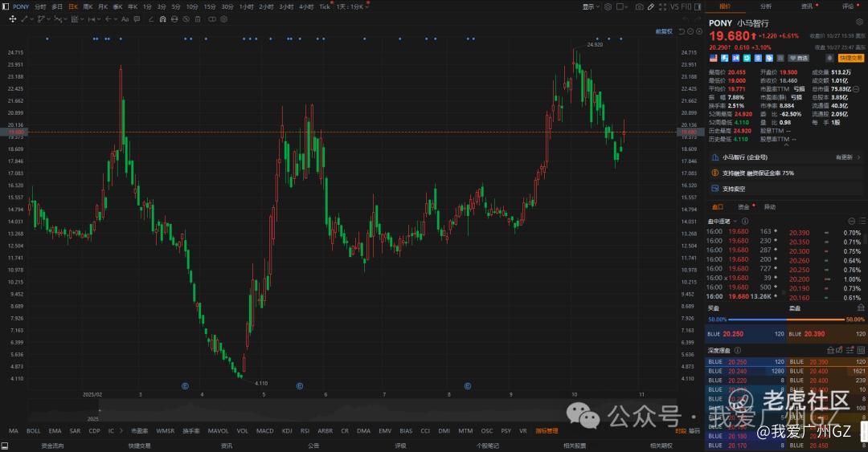Open stock settings gear beside 小马智行
Image resolution: width=868 pixels, height=452 pixels.
point(859,22)
